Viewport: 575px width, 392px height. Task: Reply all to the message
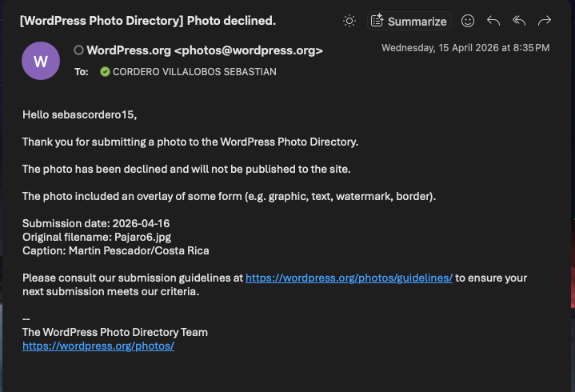[x=519, y=22]
